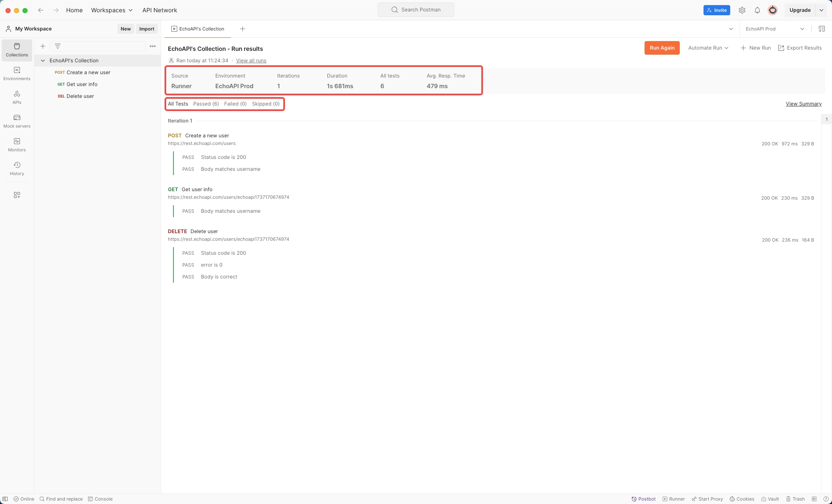Select the All Tests filter tab
The width and height of the screenshot is (832, 504).
point(178,104)
